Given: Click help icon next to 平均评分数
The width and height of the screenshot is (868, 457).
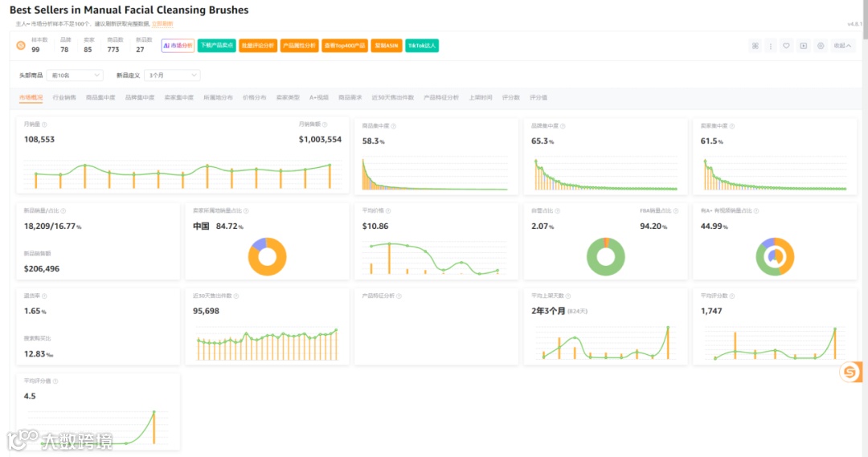Looking at the screenshot, I should point(732,296).
